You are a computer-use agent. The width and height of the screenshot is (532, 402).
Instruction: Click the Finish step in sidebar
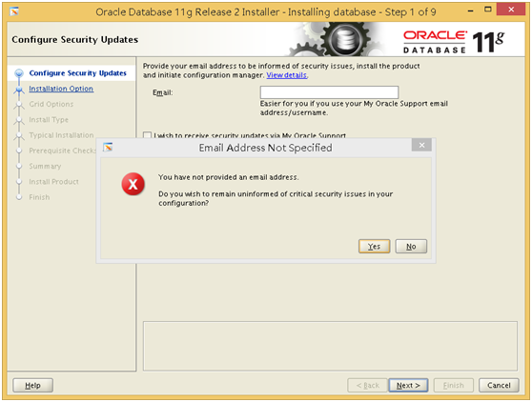pos(39,197)
